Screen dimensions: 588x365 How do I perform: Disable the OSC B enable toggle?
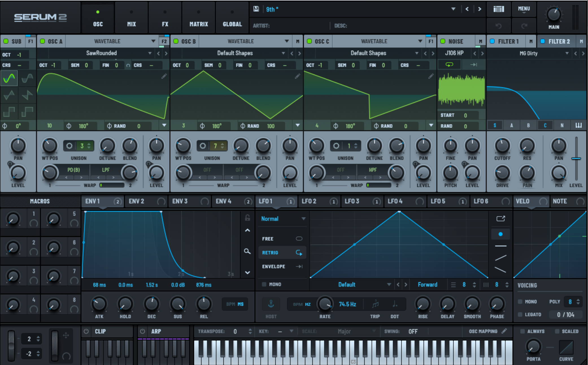[x=176, y=41]
